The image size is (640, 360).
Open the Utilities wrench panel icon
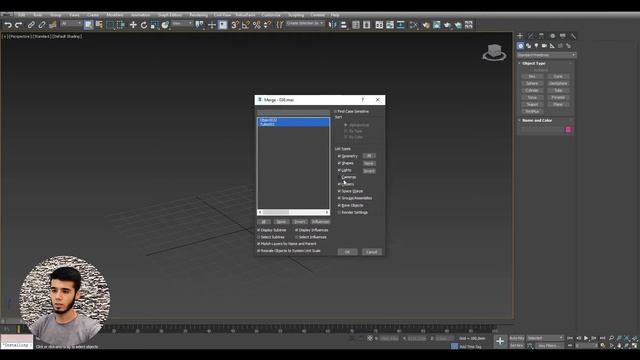coord(573,36)
